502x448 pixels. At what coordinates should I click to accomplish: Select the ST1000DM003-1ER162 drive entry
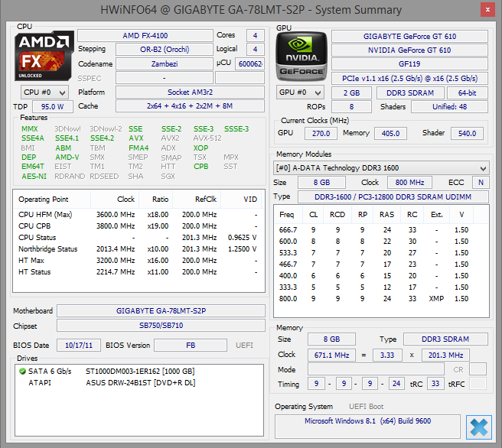click(140, 372)
